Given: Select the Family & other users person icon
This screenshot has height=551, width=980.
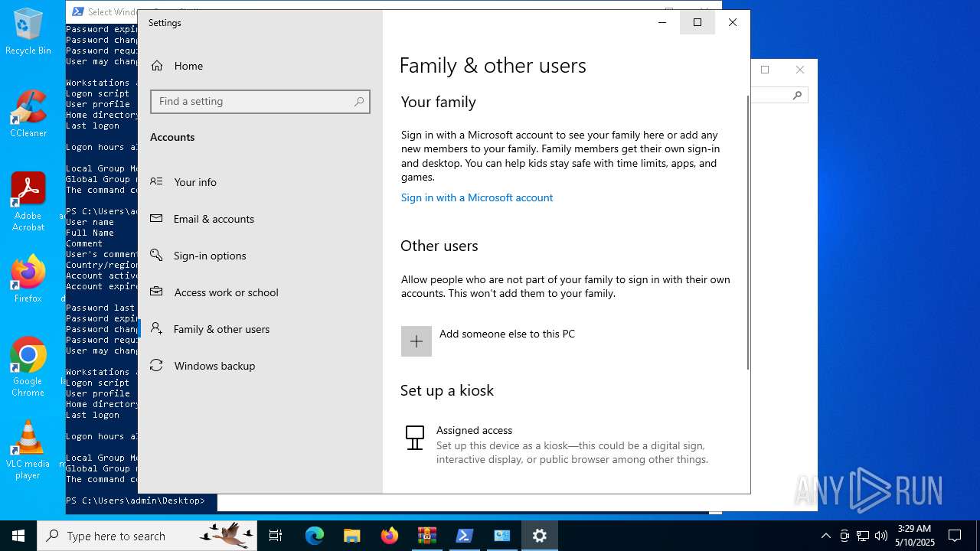Looking at the screenshot, I should 156,328.
